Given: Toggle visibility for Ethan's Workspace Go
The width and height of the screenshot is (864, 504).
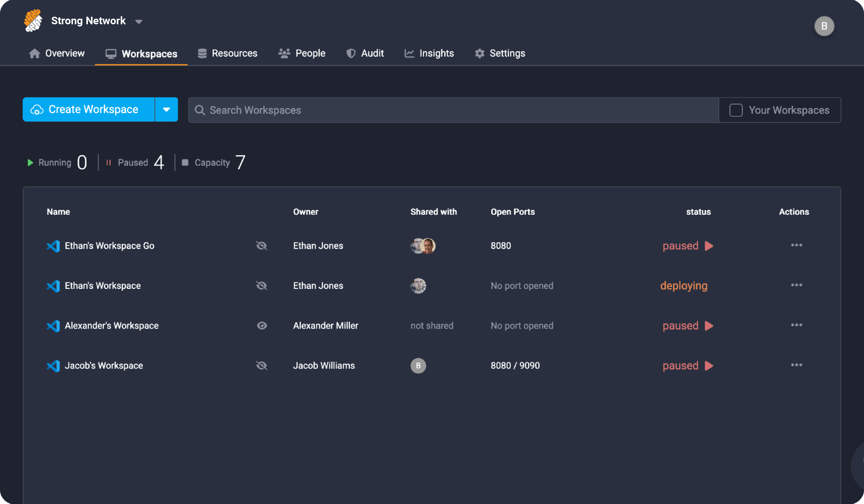Looking at the screenshot, I should (262, 246).
